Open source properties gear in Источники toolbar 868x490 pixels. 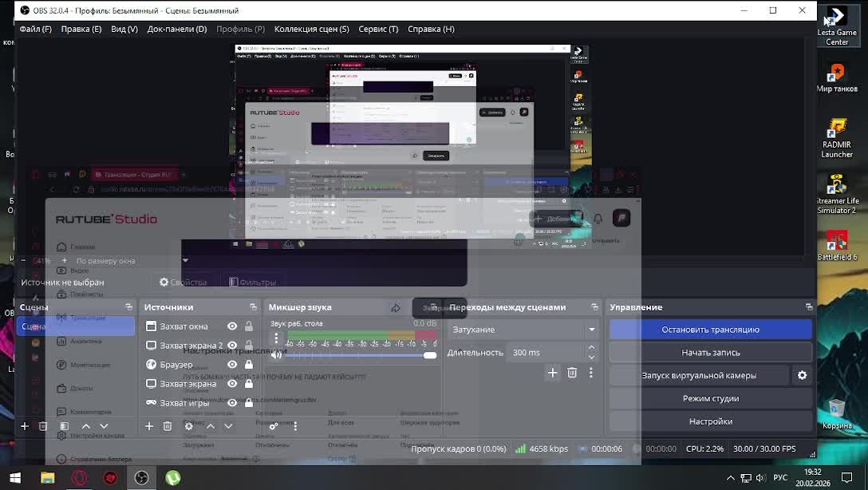point(189,426)
